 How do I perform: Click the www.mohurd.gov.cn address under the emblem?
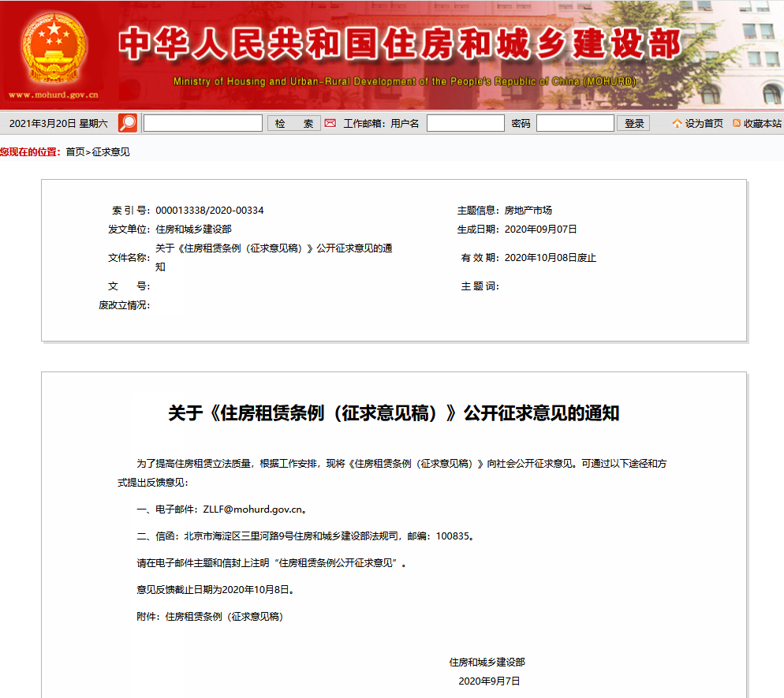tap(54, 95)
